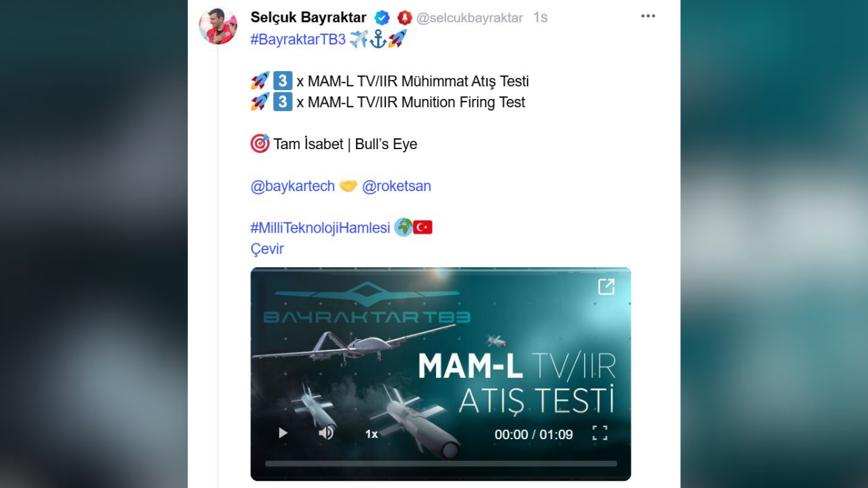Play the MAM-L atış testi video
This screenshot has height=488, width=868.
tap(283, 433)
